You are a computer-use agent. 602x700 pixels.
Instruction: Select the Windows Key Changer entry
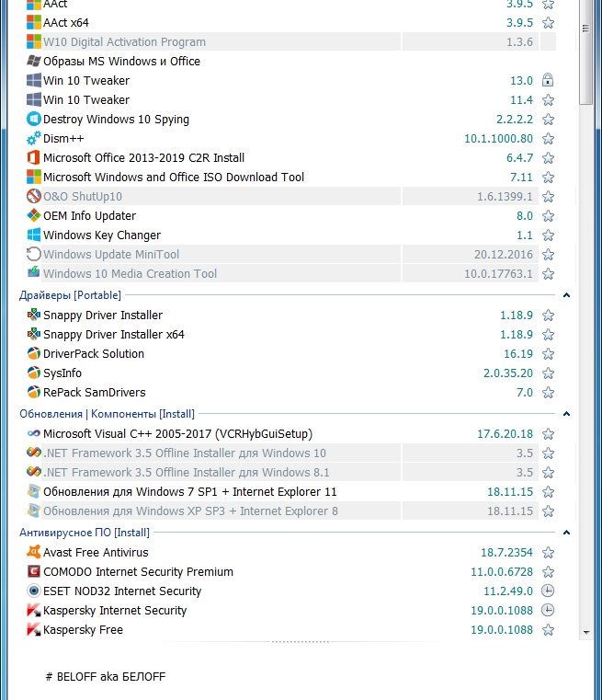click(x=102, y=235)
